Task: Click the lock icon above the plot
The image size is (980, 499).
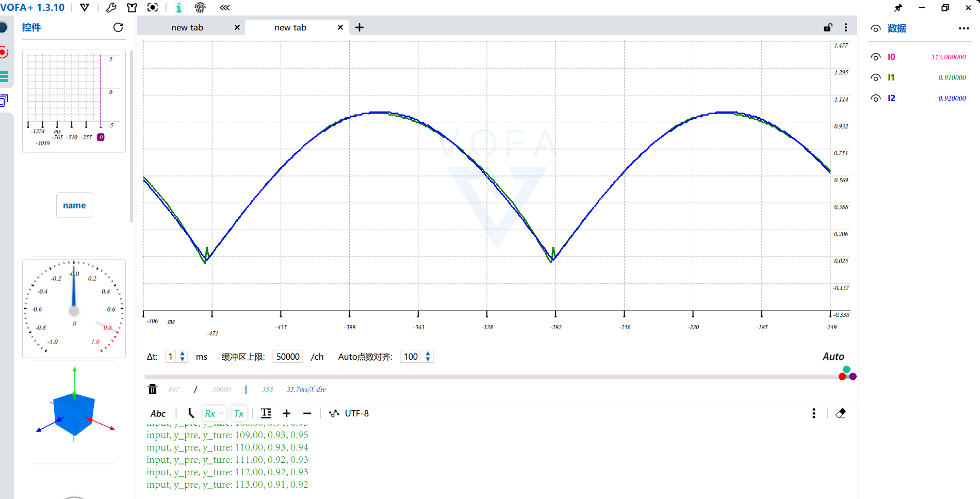Action: [828, 27]
